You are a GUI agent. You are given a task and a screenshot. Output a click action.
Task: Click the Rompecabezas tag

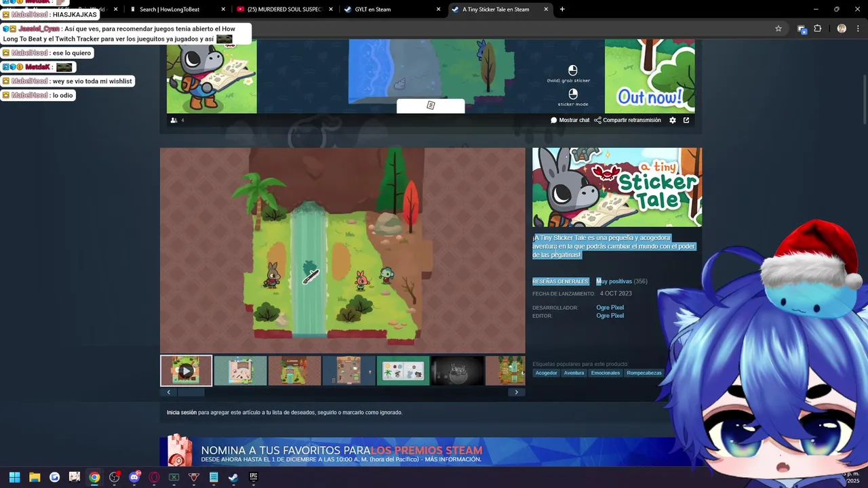pos(644,373)
